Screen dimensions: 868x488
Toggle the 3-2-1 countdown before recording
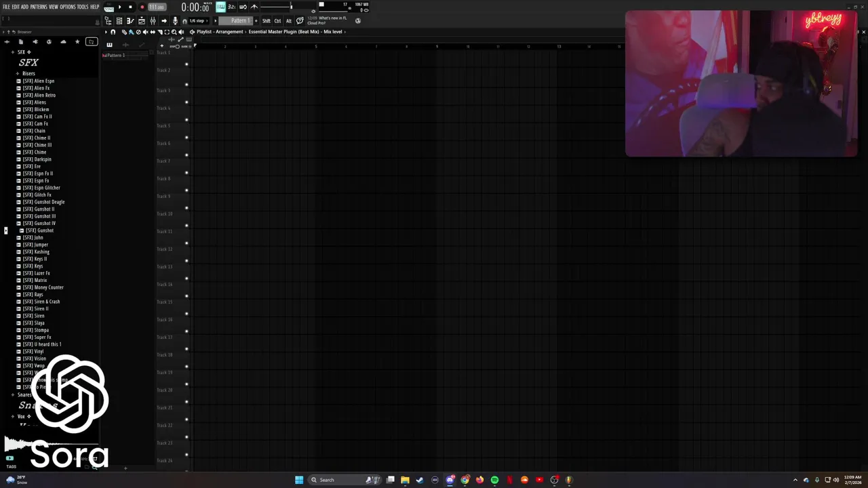coord(232,7)
